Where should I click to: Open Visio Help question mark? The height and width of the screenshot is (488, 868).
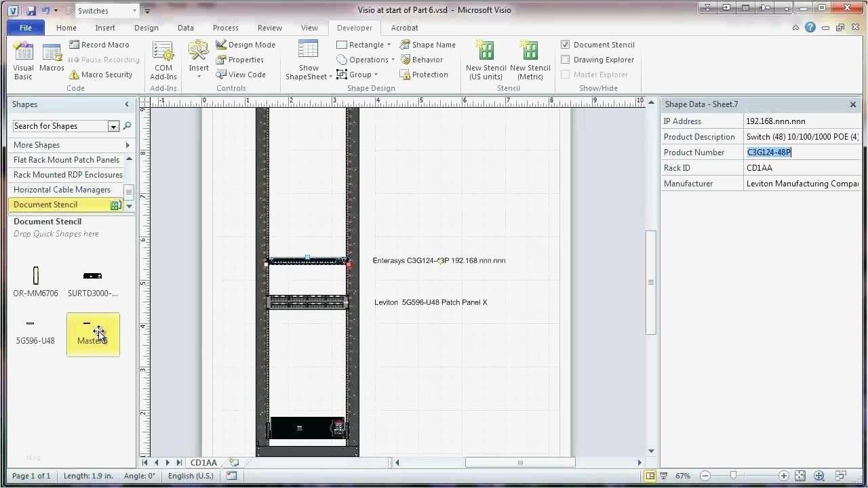810,28
